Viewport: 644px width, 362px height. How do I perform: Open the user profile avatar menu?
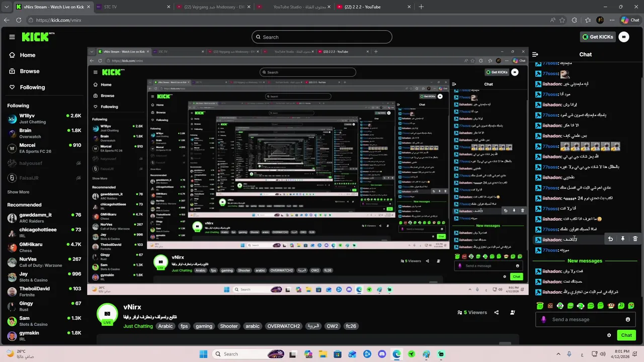point(624,37)
